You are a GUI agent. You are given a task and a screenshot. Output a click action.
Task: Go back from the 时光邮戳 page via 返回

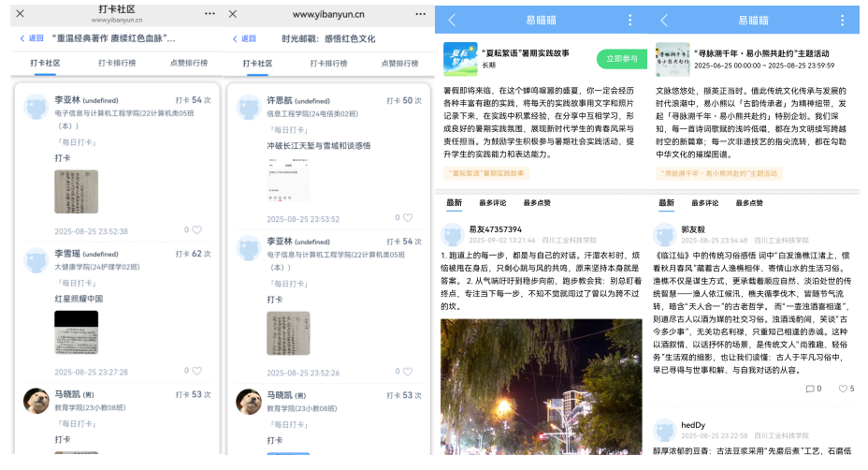(243, 38)
